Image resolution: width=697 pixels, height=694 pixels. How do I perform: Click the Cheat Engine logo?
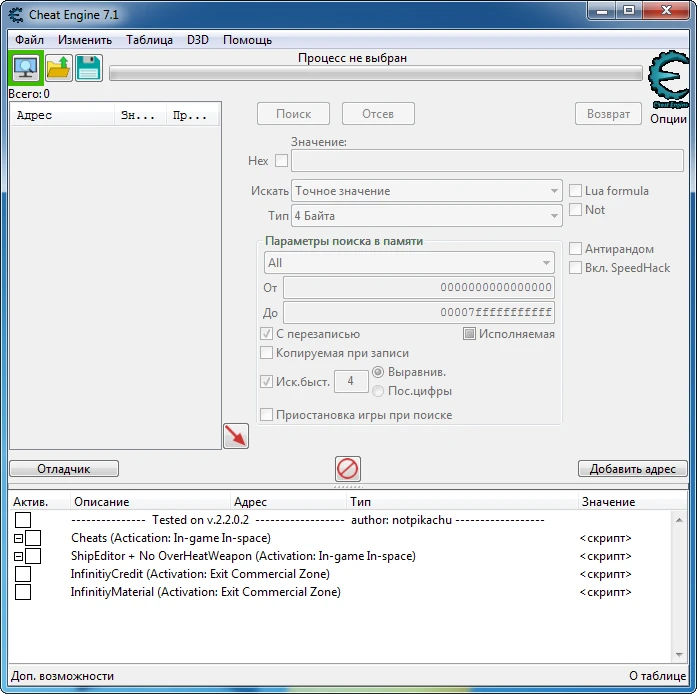(x=669, y=80)
